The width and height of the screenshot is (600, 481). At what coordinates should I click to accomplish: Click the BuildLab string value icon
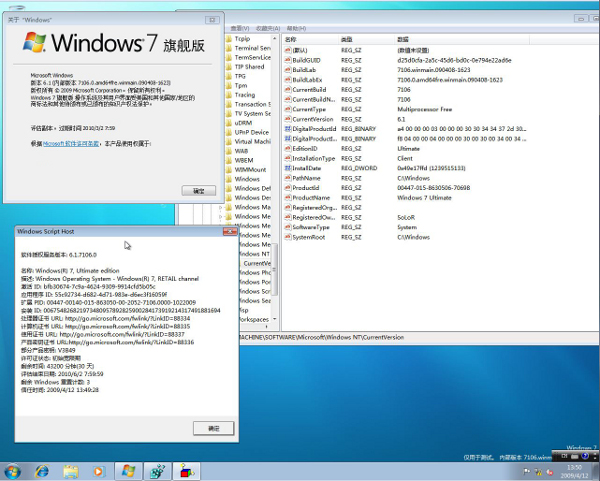(288, 70)
